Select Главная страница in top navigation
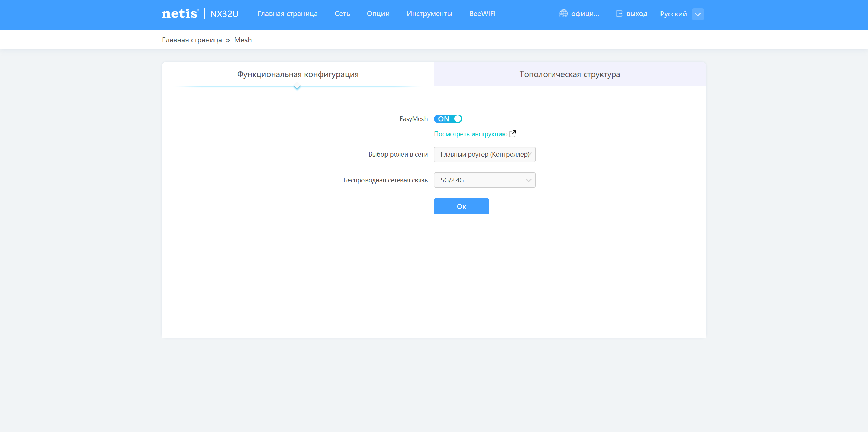Screen dimensions: 868x432 coord(288,14)
